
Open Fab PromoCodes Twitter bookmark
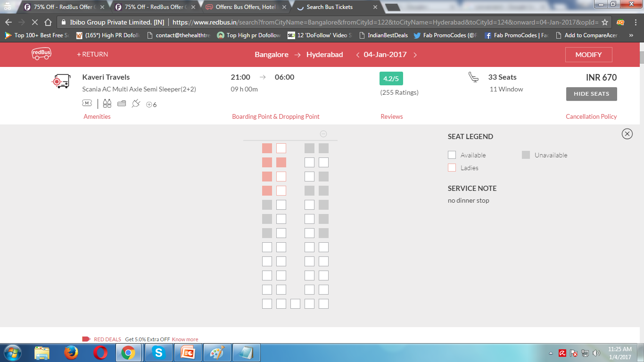click(x=445, y=35)
